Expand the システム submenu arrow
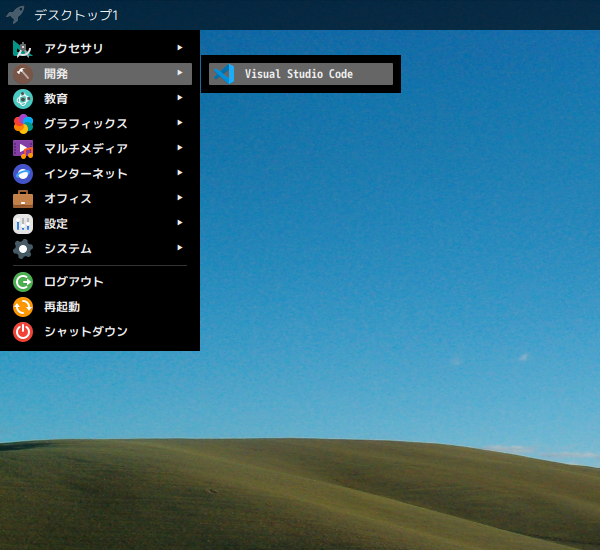This screenshot has width=600, height=550. click(x=180, y=248)
